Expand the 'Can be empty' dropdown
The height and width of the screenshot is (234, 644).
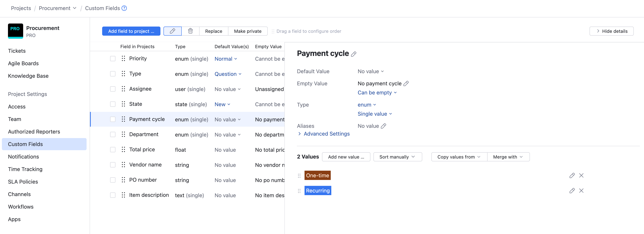pos(377,92)
